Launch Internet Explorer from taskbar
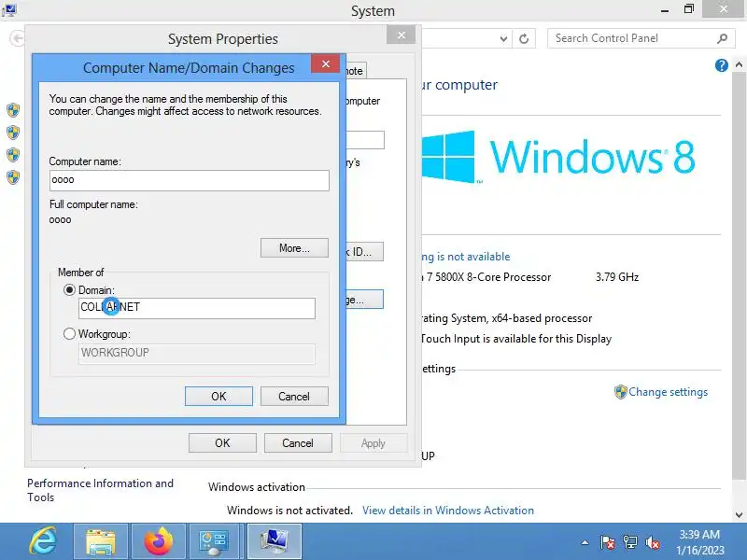 (x=42, y=541)
